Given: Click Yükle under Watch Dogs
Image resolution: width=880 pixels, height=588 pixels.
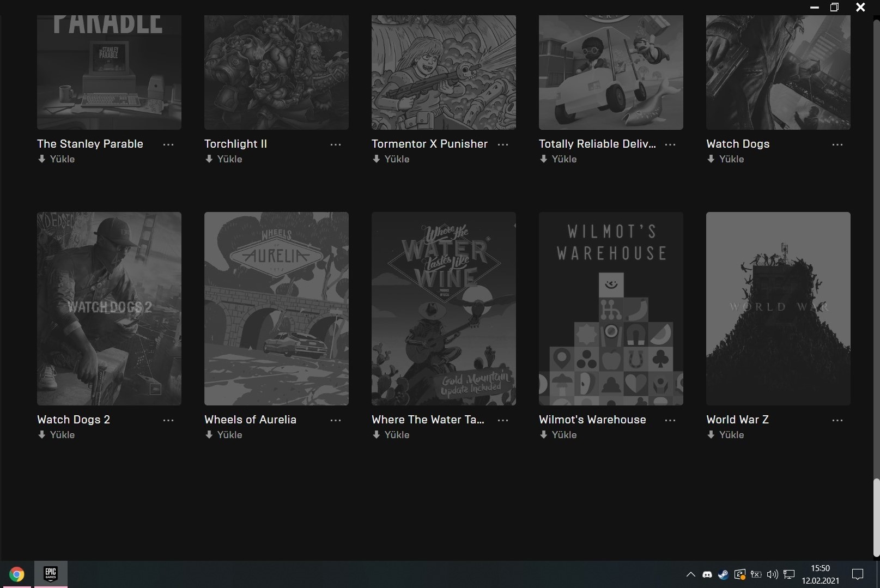Looking at the screenshot, I should (725, 159).
